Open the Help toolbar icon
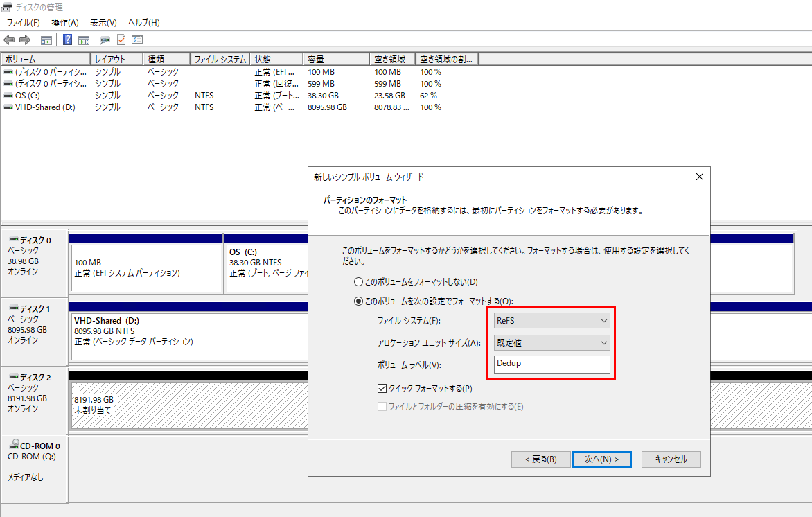Image resolution: width=812 pixels, height=517 pixels. 67,40
